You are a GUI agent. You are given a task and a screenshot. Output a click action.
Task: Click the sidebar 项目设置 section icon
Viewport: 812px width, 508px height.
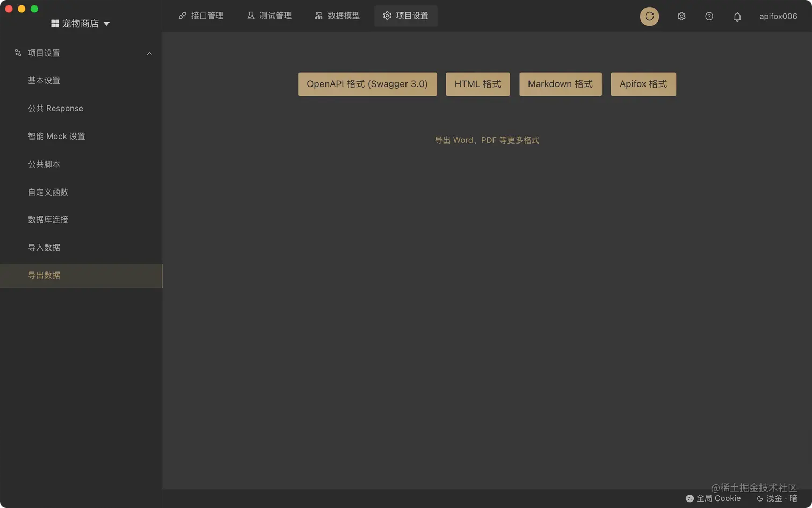[18, 53]
